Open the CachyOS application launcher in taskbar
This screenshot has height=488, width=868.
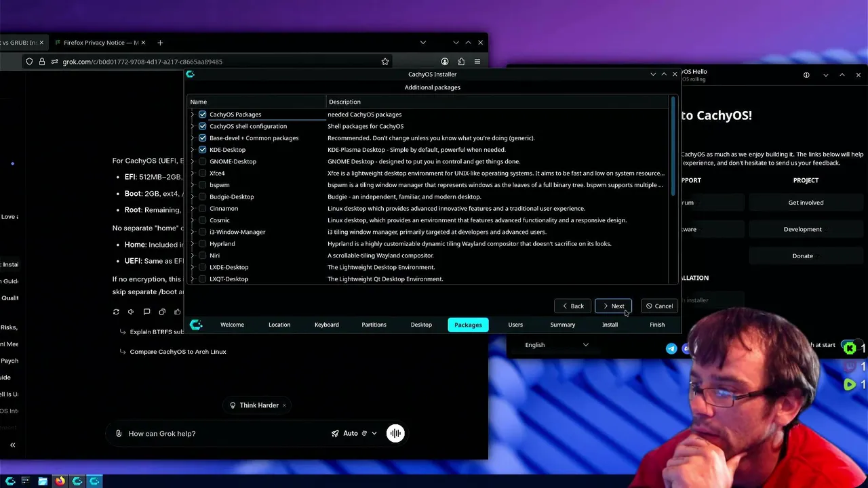[x=10, y=481]
